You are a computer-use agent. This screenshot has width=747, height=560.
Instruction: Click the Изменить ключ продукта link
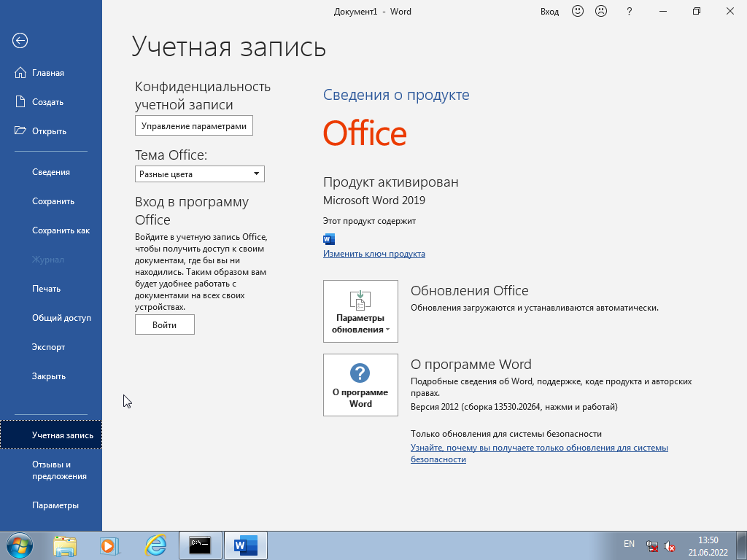click(374, 253)
